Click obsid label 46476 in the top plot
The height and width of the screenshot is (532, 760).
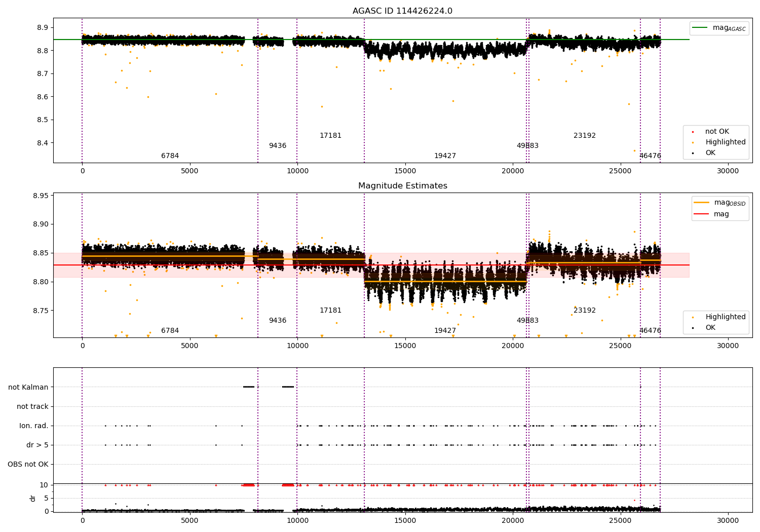click(x=650, y=156)
